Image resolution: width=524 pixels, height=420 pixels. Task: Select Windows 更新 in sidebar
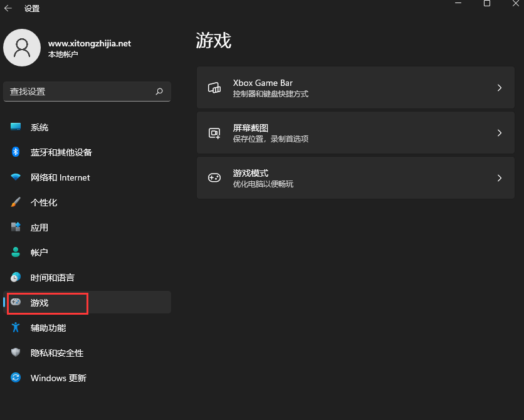click(87, 377)
